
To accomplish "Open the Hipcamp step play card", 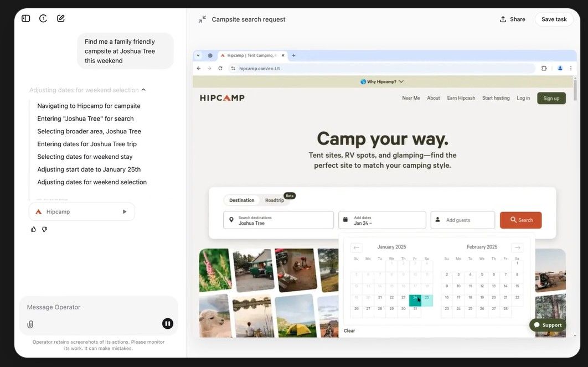I will coord(82,212).
